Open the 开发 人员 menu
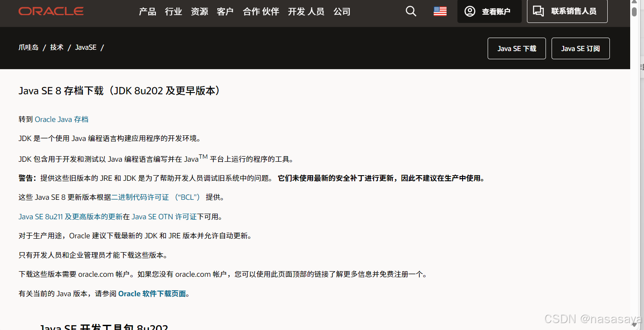Screen dimensions: 644x330 [306, 12]
